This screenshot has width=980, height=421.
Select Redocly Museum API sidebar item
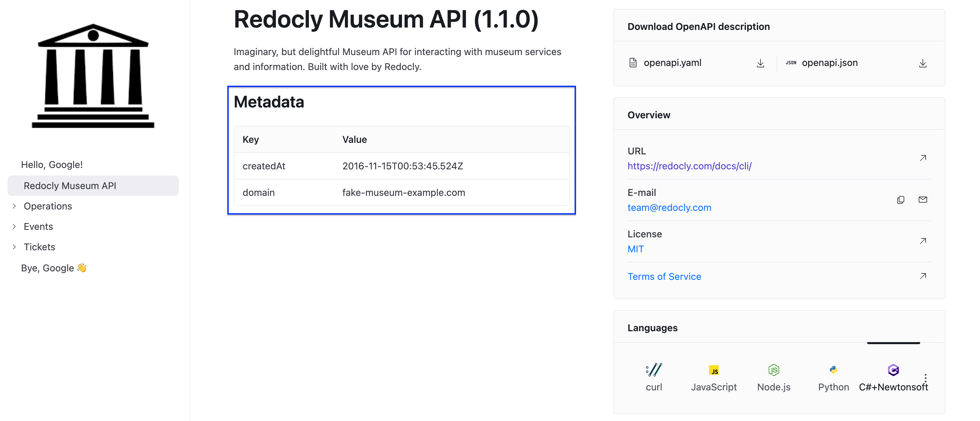click(x=93, y=186)
